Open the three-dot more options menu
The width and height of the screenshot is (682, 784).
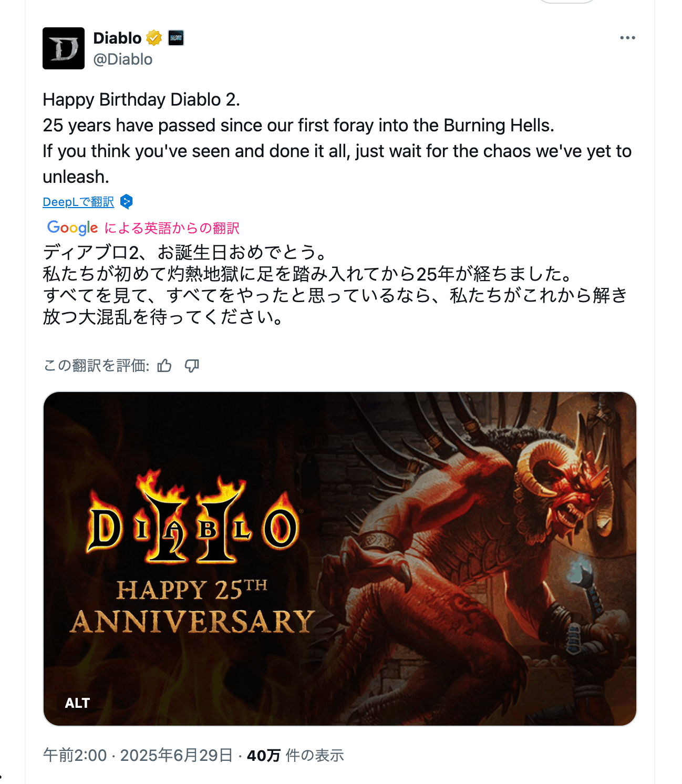[x=627, y=38]
